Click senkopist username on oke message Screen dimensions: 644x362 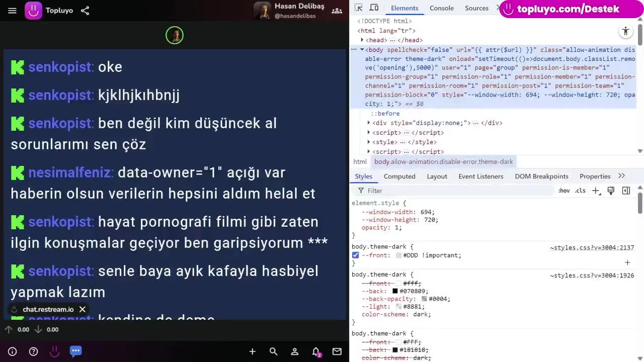point(61,67)
